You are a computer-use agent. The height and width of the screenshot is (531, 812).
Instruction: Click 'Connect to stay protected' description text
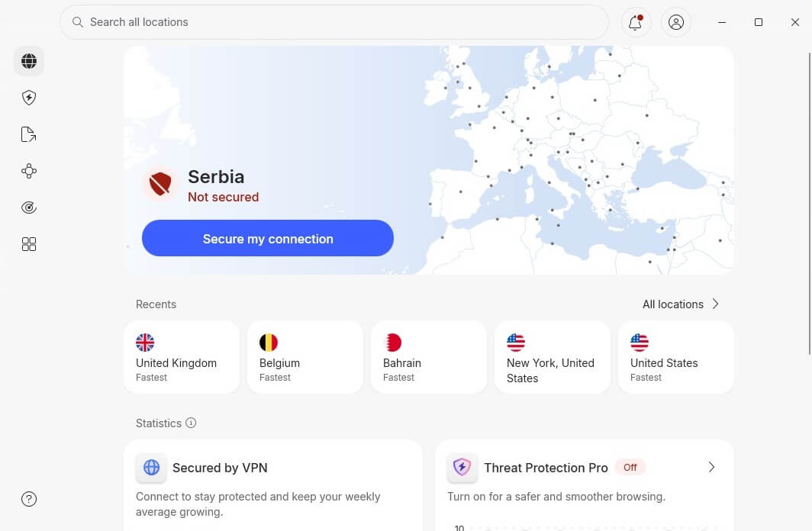pos(258,504)
